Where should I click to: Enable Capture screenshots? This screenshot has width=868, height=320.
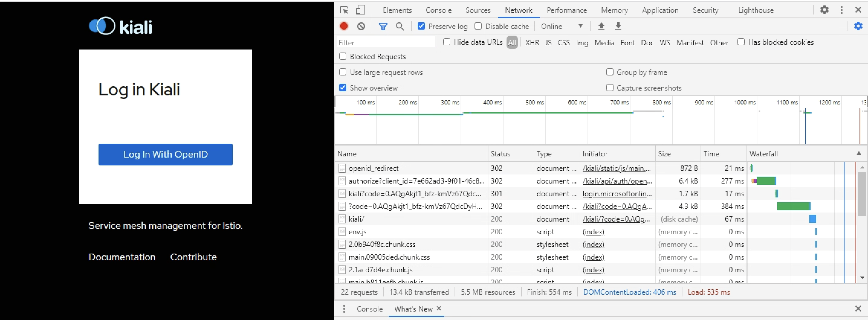[610, 88]
